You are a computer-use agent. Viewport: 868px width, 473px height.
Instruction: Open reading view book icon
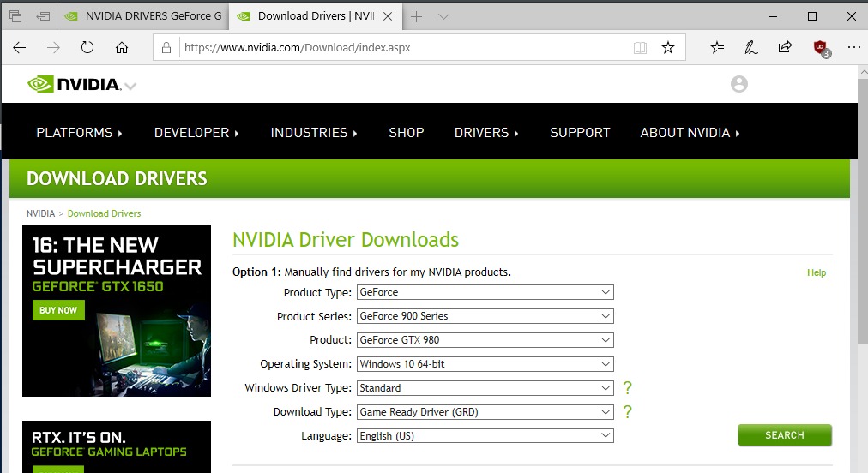640,48
